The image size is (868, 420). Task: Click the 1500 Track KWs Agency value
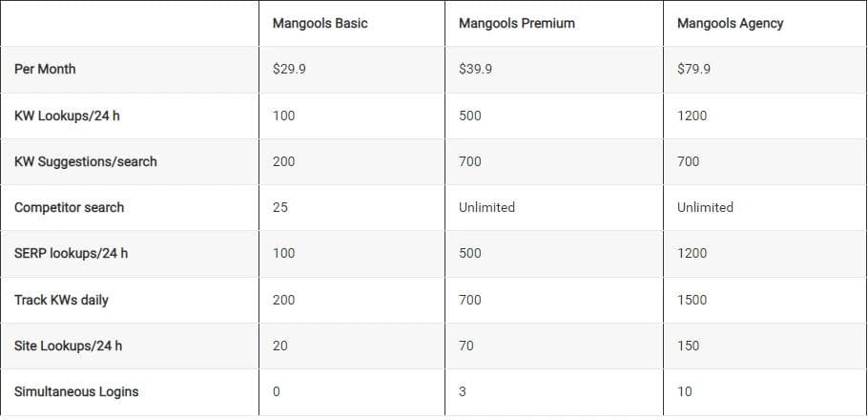coord(692,300)
